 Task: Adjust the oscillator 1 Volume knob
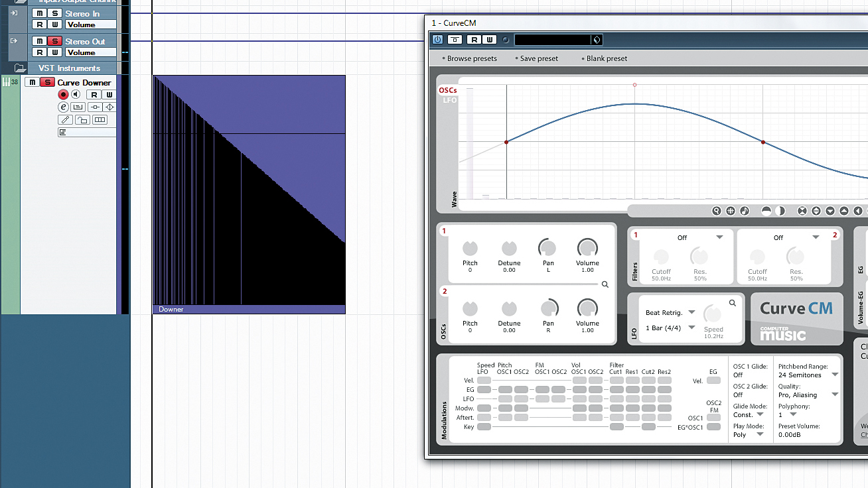tap(587, 248)
